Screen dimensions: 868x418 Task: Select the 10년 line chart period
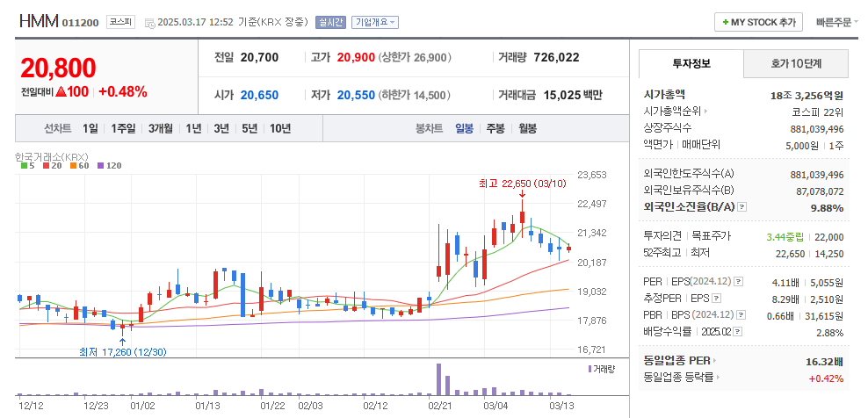point(280,129)
